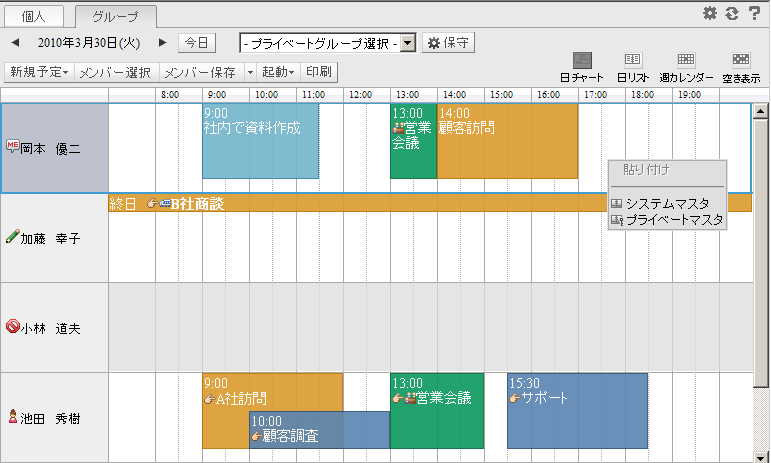Screen dimensions: 771x463
Task: Open the 起動 dropdown menu
Action: [x=277, y=72]
